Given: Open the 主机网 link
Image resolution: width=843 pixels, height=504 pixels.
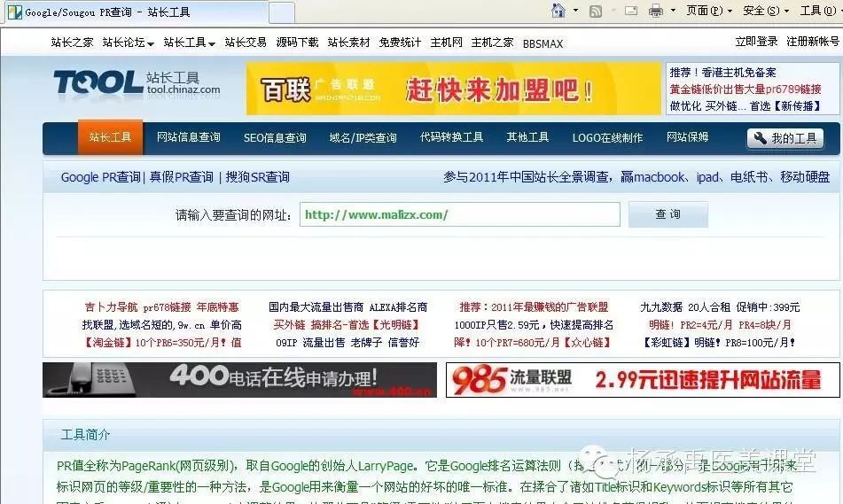Looking at the screenshot, I should point(446,43).
